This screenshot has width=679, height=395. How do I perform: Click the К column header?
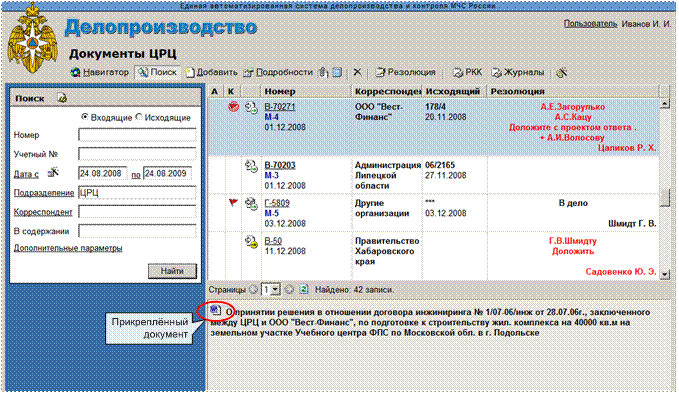click(x=231, y=91)
